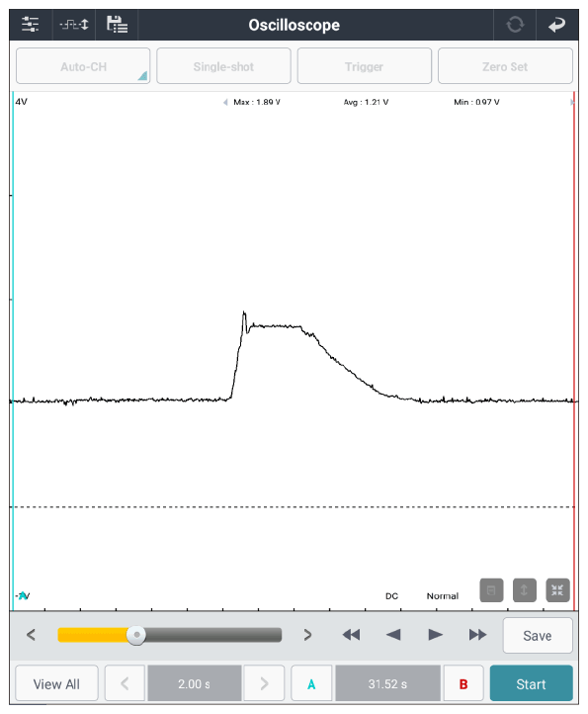588x714 pixels.
Task: Click the return back arrow icon
Action: tap(557, 25)
